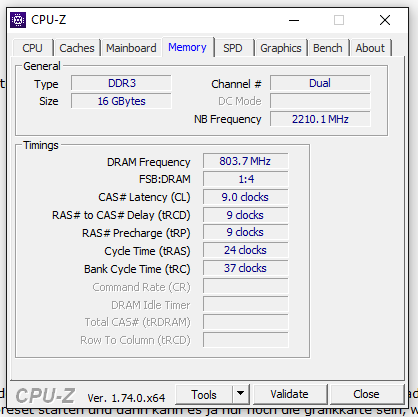
Task: Show the About tab
Action: coord(370,48)
